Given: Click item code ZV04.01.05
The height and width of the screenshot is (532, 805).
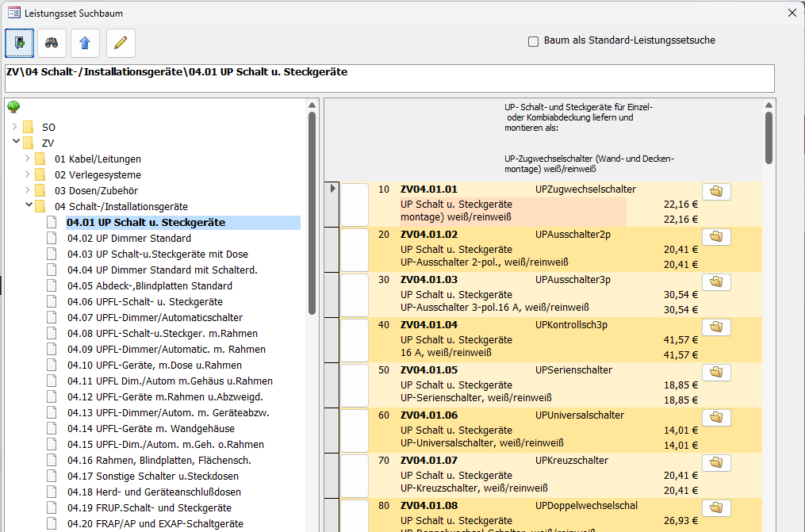Looking at the screenshot, I should click(429, 370).
